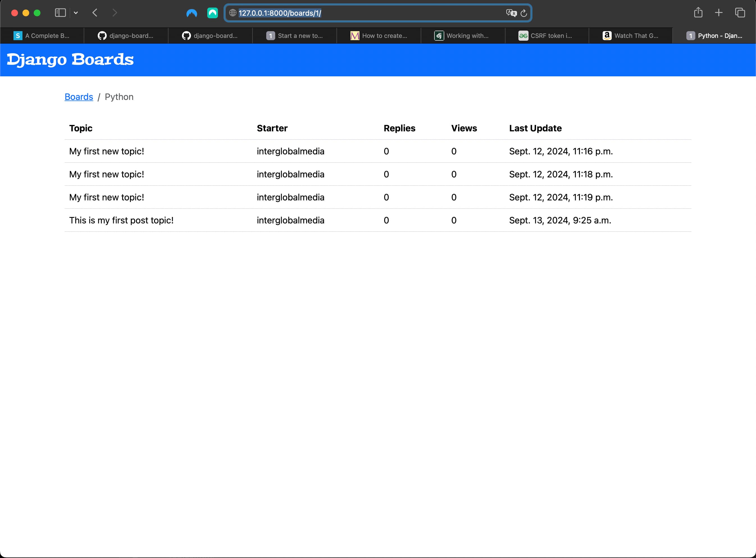The height and width of the screenshot is (558, 756).
Task: Open a new tab with plus icon
Action: point(719,13)
